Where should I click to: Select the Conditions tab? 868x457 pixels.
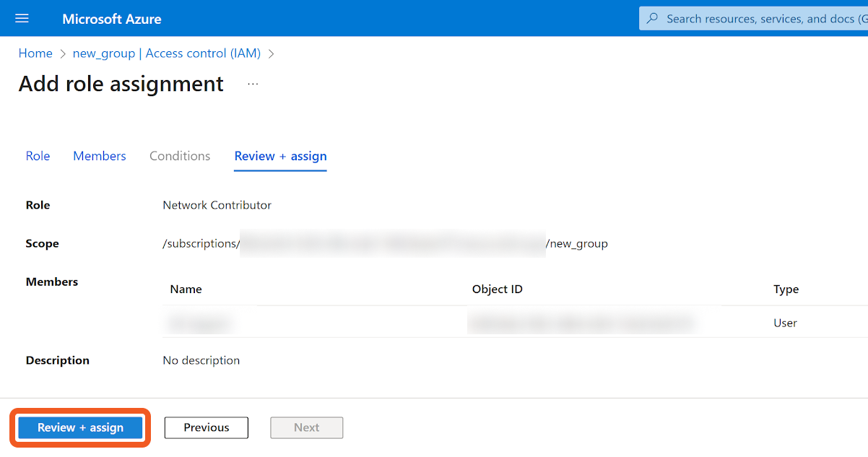point(180,156)
